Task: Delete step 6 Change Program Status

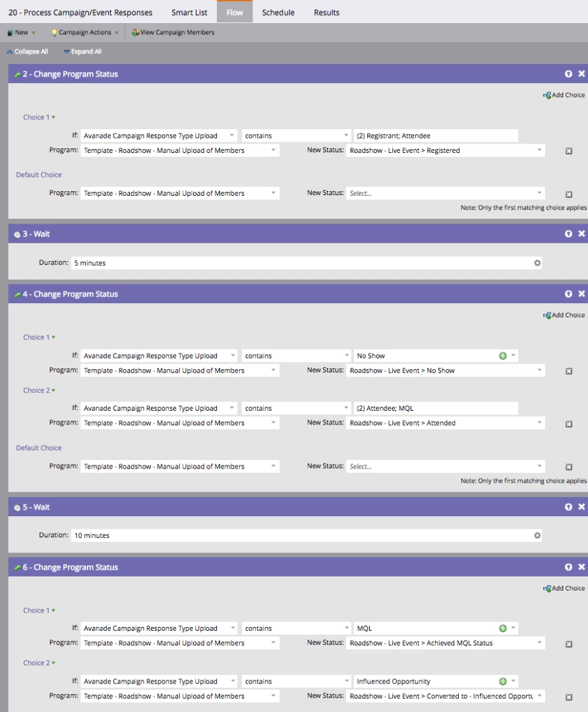Action: (x=581, y=567)
